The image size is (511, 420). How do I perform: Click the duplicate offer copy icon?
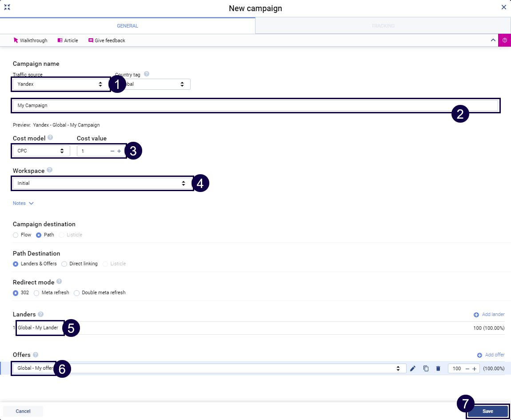426,368
